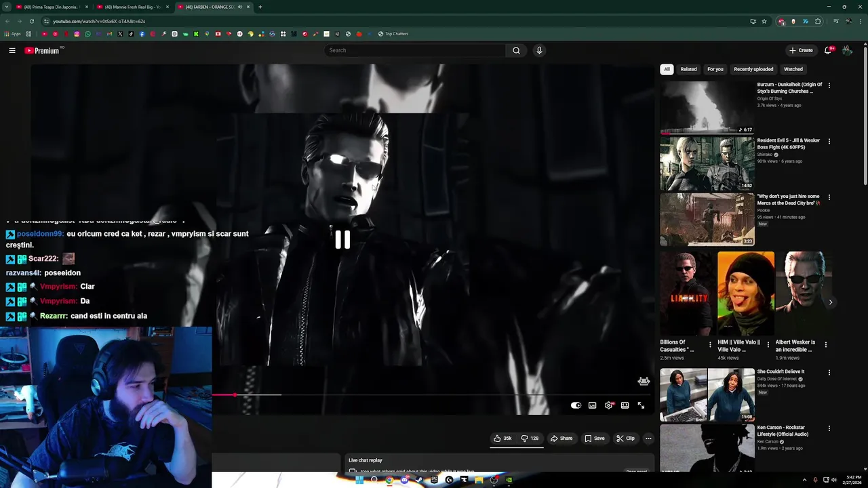Pause the video

click(342, 239)
